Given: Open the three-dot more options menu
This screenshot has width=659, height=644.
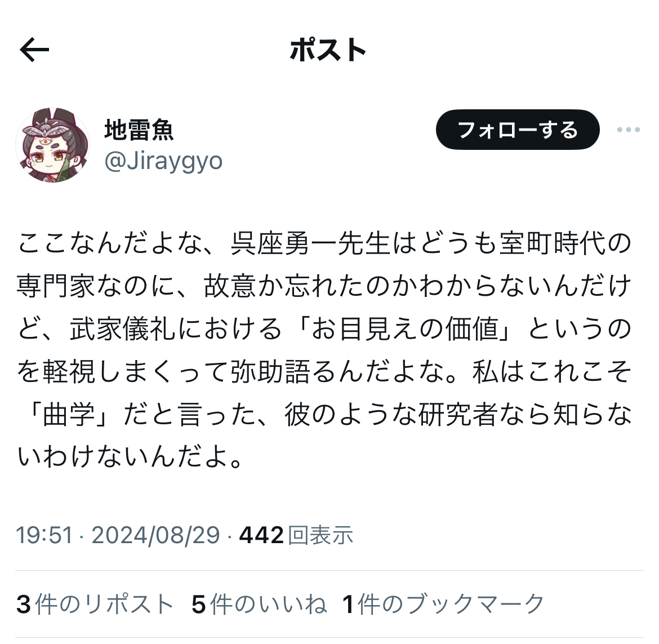Looking at the screenshot, I should (629, 130).
